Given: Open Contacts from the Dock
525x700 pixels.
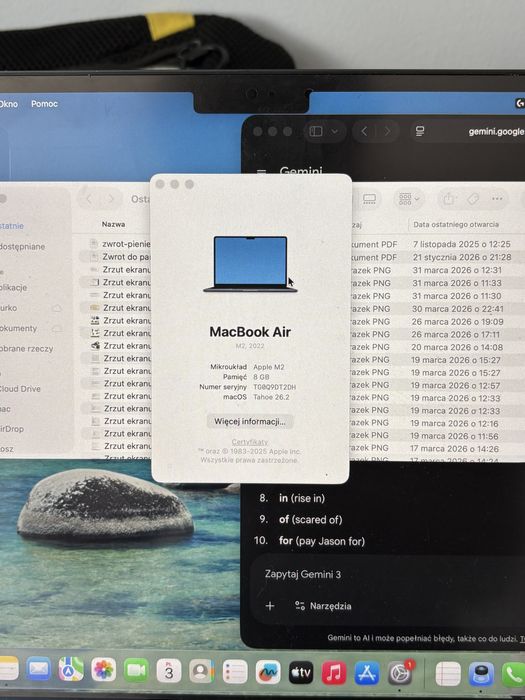Looking at the screenshot, I should pyautogui.click(x=201, y=671).
